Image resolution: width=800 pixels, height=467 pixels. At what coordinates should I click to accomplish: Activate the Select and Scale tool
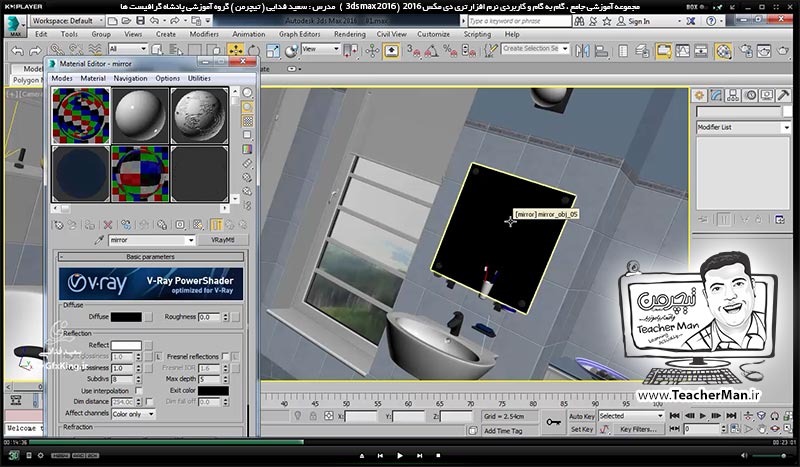[x=273, y=51]
